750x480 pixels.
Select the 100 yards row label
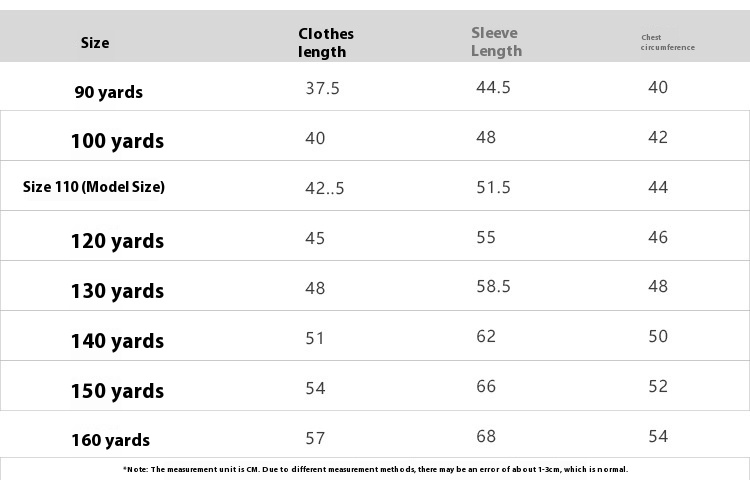point(117,141)
